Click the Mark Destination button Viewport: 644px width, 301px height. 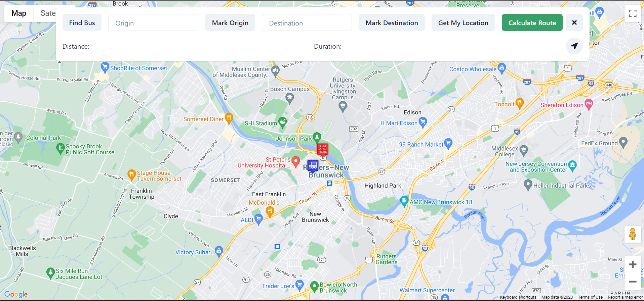pos(392,23)
